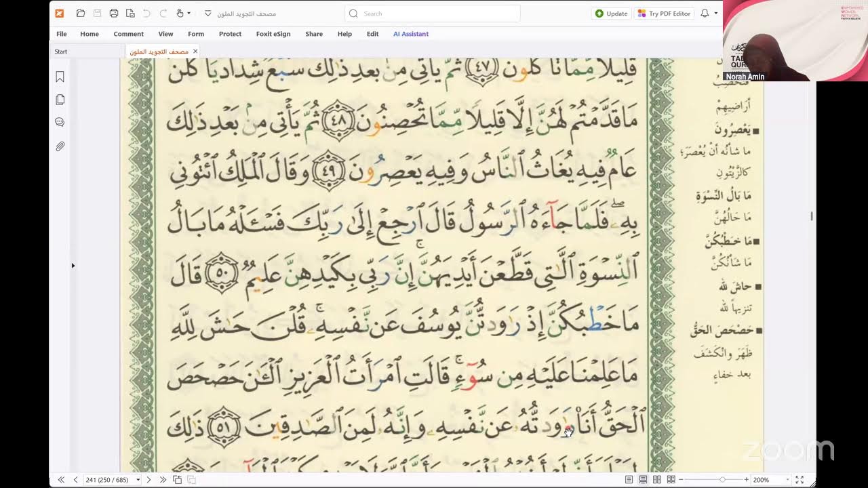This screenshot has width=868, height=488.
Task: Open the Comments panel
Action: pyautogui.click(x=60, y=123)
